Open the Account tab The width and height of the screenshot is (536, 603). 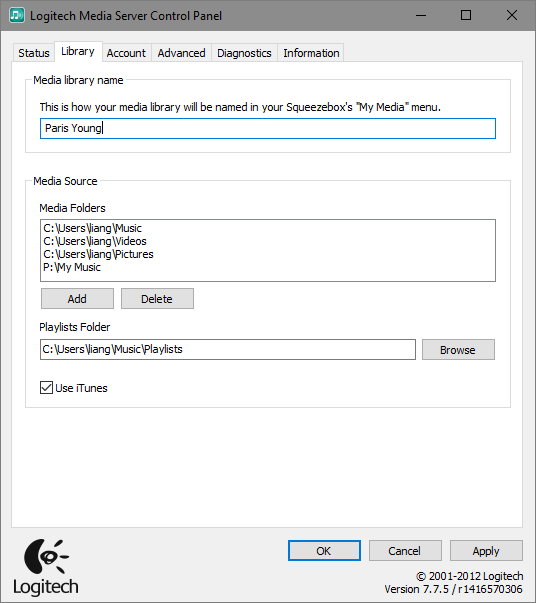tap(126, 53)
